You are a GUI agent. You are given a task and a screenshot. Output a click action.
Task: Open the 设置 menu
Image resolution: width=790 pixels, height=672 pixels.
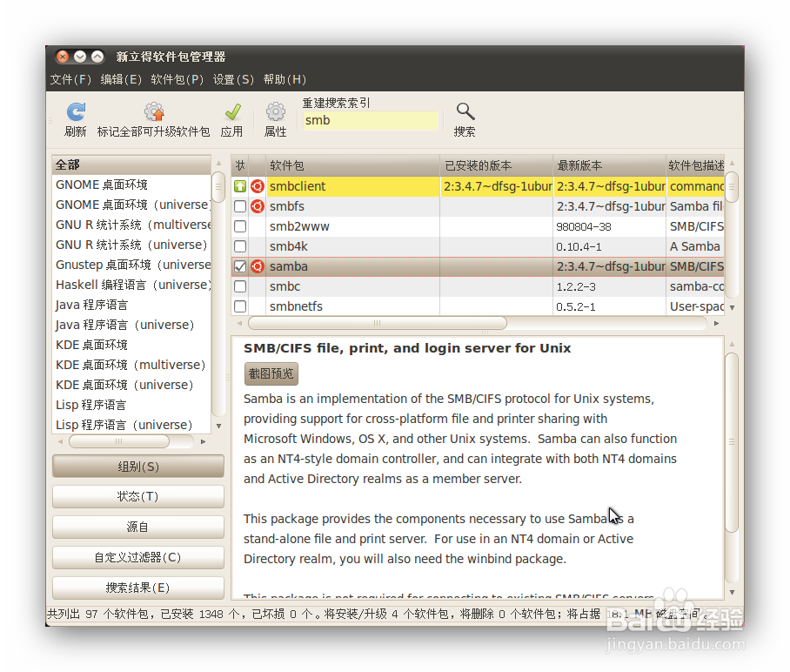[x=233, y=78]
